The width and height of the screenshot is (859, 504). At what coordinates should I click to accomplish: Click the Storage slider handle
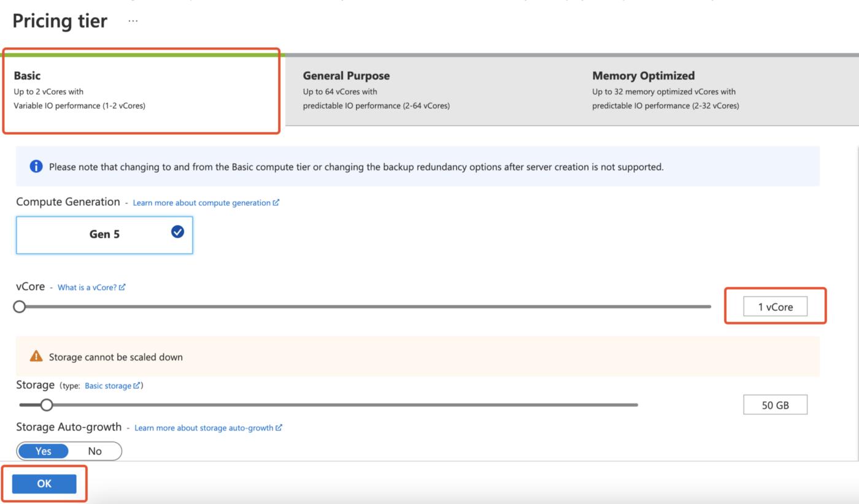click(47, 405)
